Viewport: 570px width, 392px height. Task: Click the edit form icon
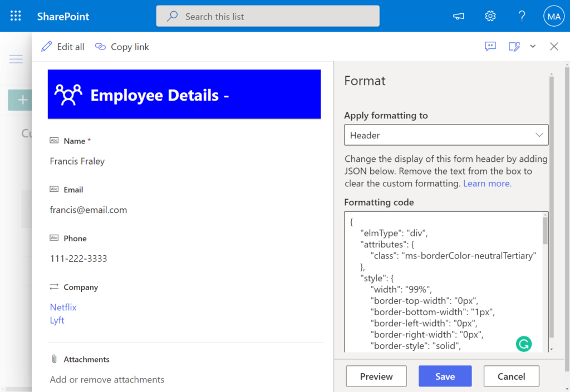(514, 47)
